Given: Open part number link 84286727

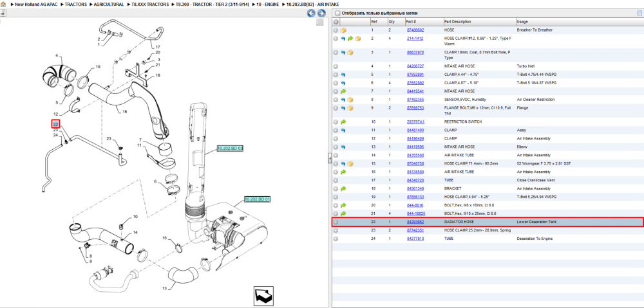Looking at the screenshot, I should [x=415, y=66].
